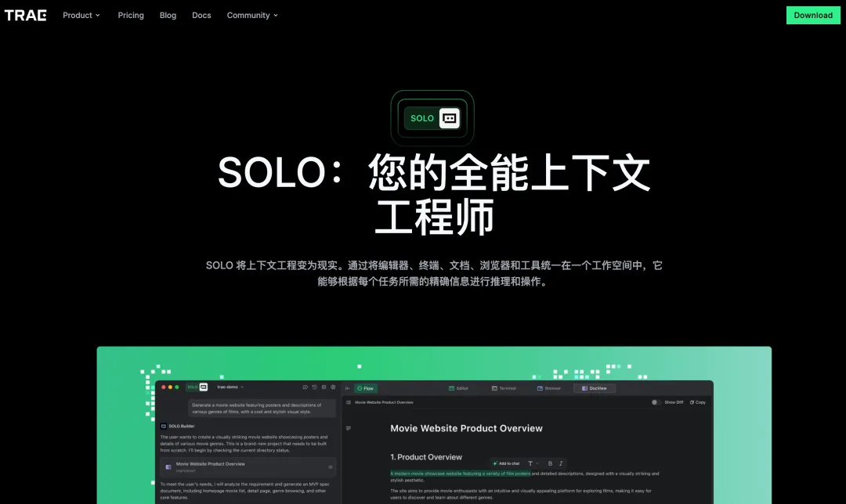Viewport: 846px width, 504px height.
Task: Click the Download button
Action: 813,15
